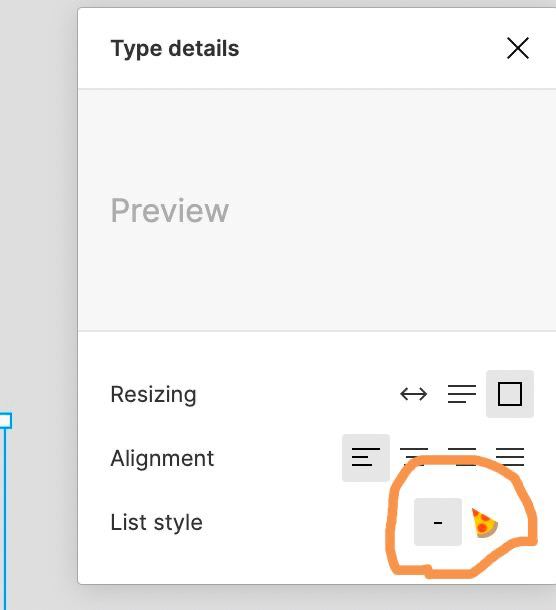Select auto width resizing arrow icon
Viewport: 556px width, 610px height.
click(413, 394)
